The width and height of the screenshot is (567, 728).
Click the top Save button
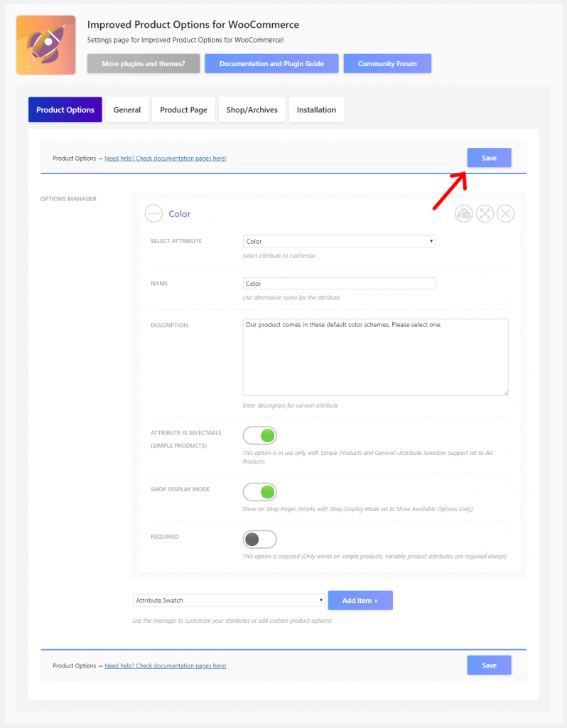coord(489,158)
